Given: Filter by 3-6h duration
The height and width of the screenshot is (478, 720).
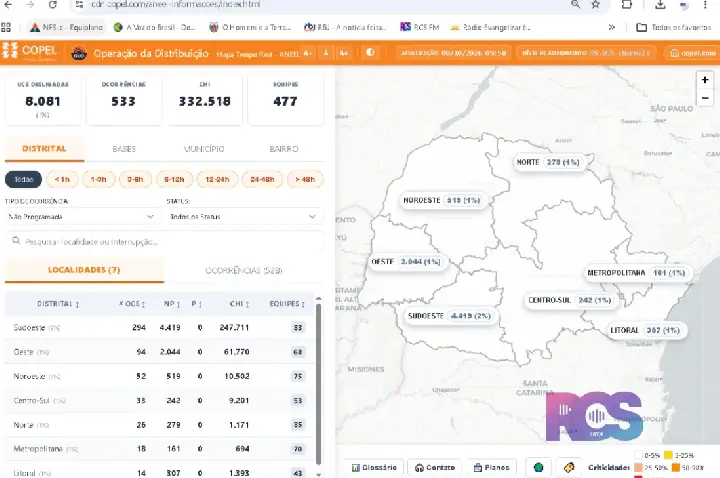Looking at the screenshot, I should click(135, 179).
